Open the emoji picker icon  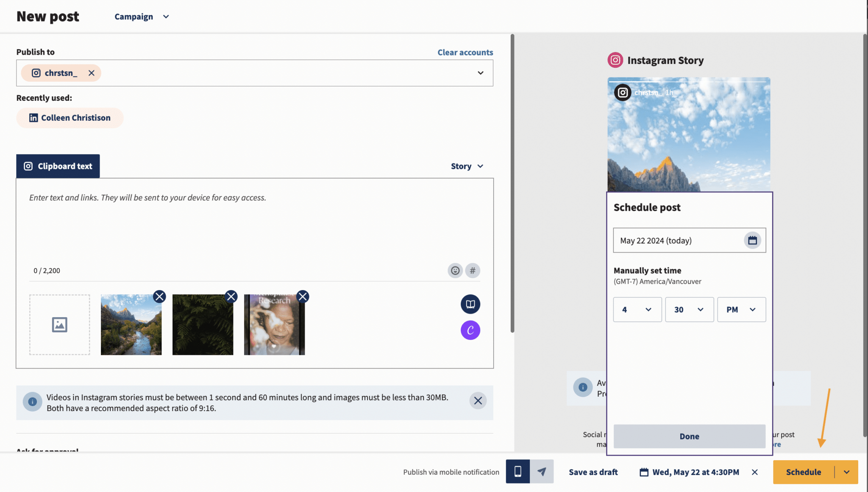click(455, 271)
